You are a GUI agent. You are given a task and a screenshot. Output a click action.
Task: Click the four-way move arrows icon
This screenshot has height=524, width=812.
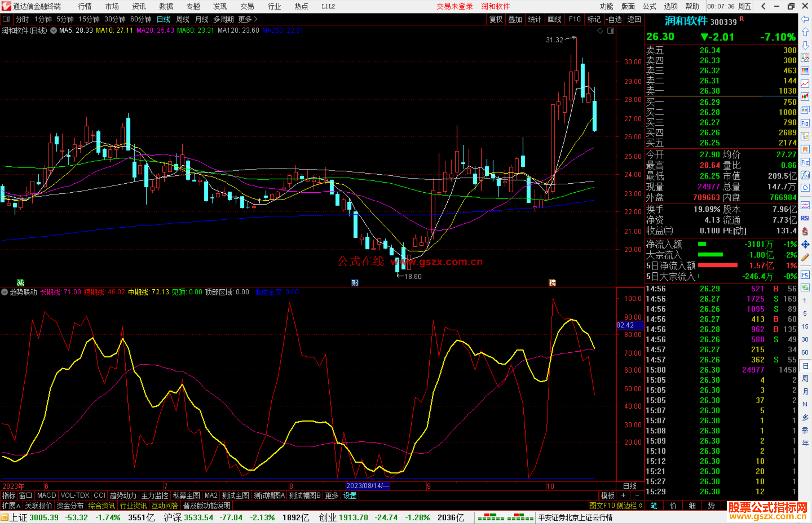tap(805, 245)
